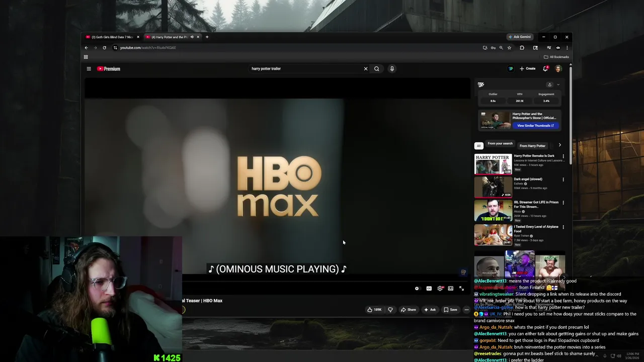Open the Chrome three-dot menu
644x362 pixels.
[x=567, y=48]
